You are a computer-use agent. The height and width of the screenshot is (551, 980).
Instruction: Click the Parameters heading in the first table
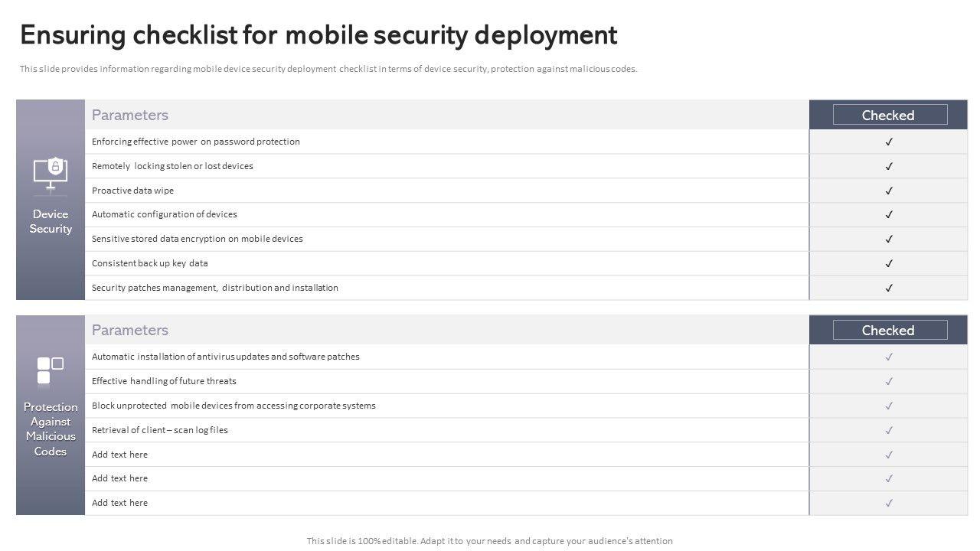tap(130, 115)
